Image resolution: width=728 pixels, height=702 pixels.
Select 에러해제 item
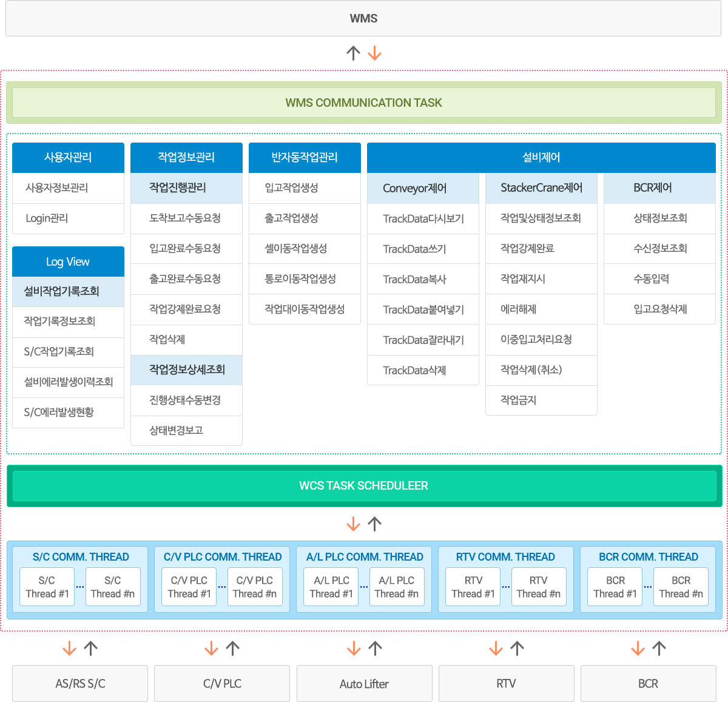tap(541, 309)
